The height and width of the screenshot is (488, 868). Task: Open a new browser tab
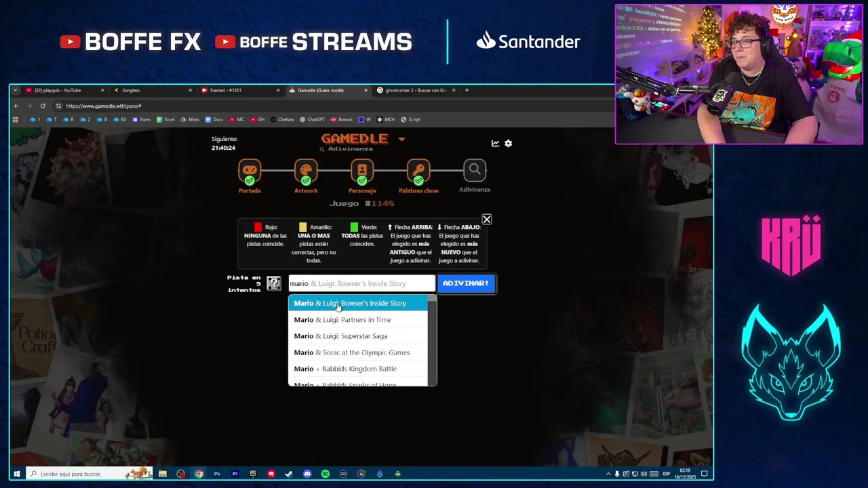click(467, 90)
